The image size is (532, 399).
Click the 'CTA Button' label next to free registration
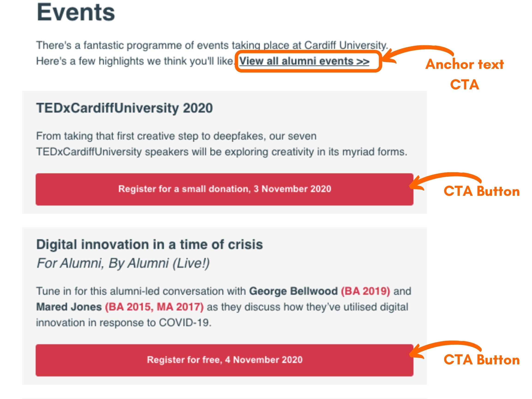pyautogui.click(x=481, y=360)
